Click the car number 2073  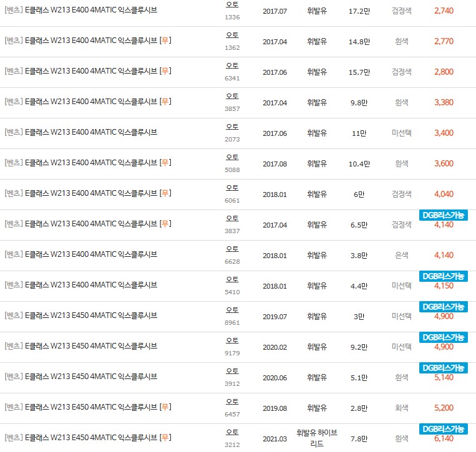point(232,140)
